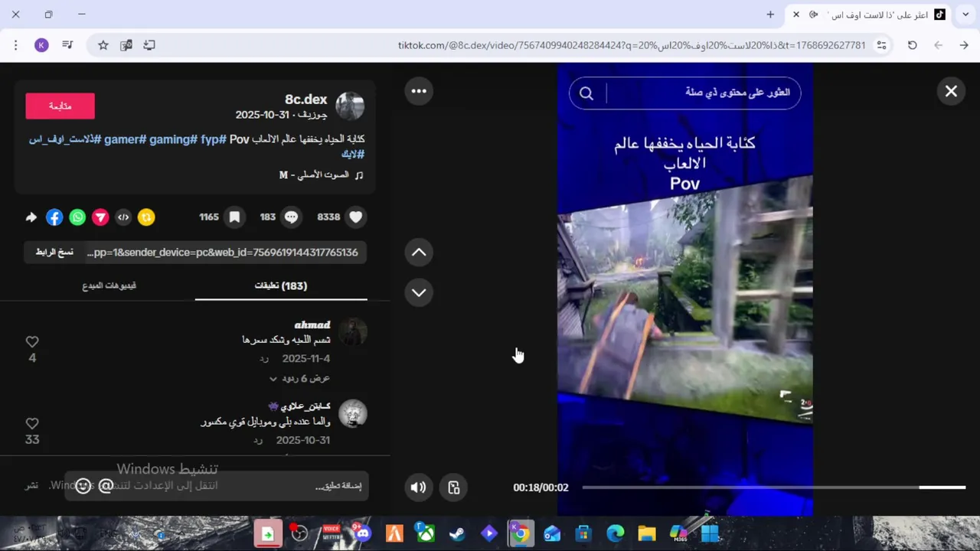Like the comment with 33 likes
This screenshot has width=980, height=551.
point(32,423)
